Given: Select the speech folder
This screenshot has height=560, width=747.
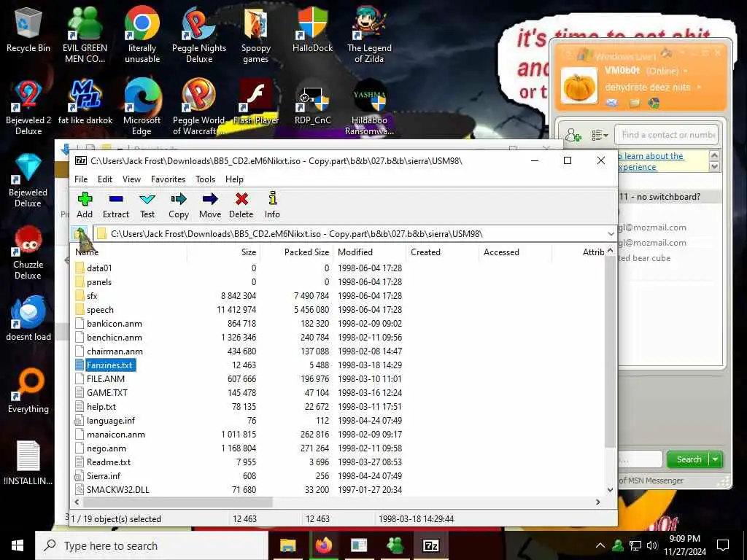Looking at the screenshot, I should (100, 309).
